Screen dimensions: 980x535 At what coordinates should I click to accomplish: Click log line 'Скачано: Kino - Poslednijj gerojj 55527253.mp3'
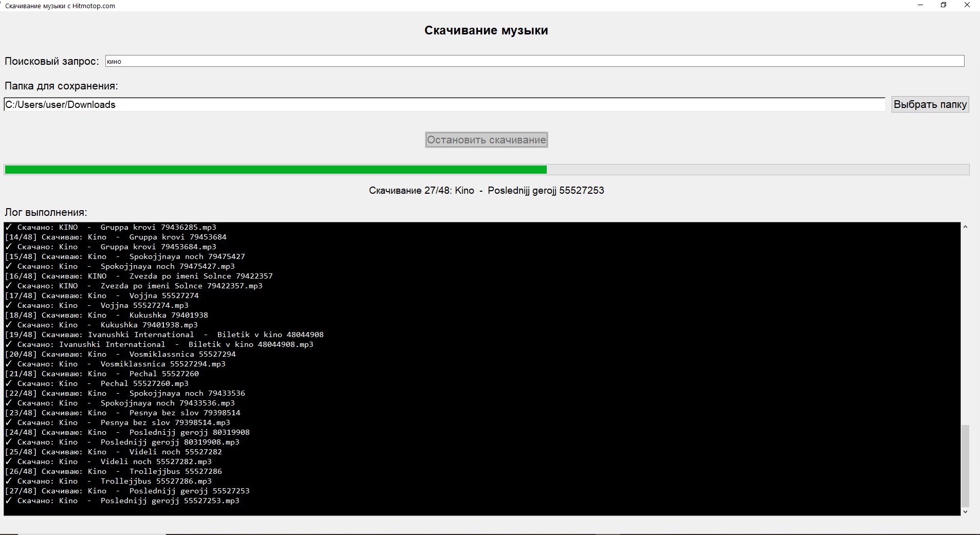click(122, 501)
